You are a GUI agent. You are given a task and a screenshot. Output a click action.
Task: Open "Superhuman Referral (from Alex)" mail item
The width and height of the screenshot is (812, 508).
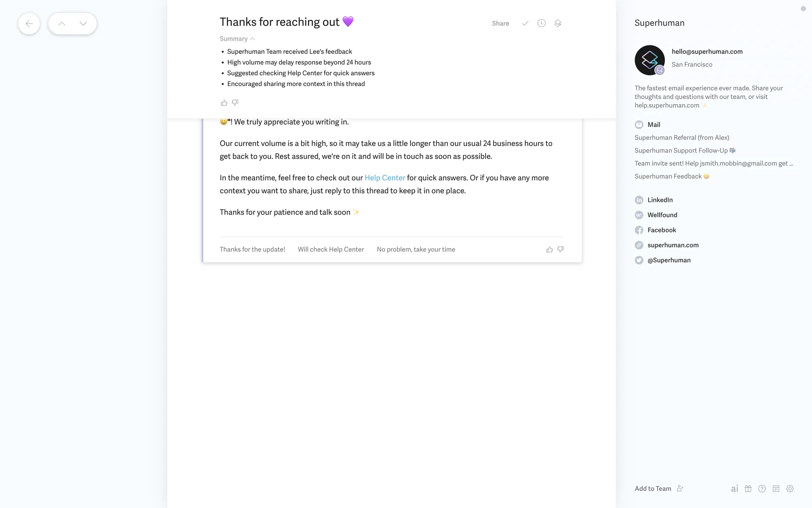point(682,138)
